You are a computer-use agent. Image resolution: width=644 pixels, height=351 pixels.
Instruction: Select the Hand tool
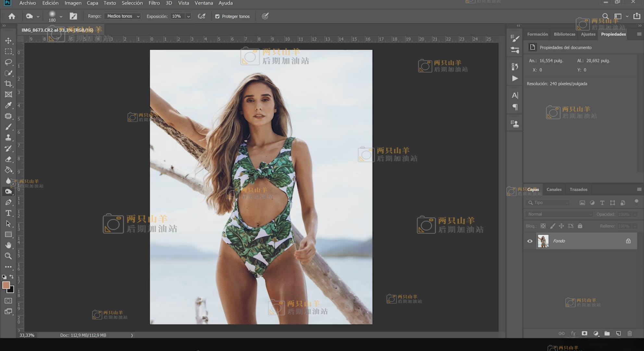pyautogui.click(x=8, y=245)
